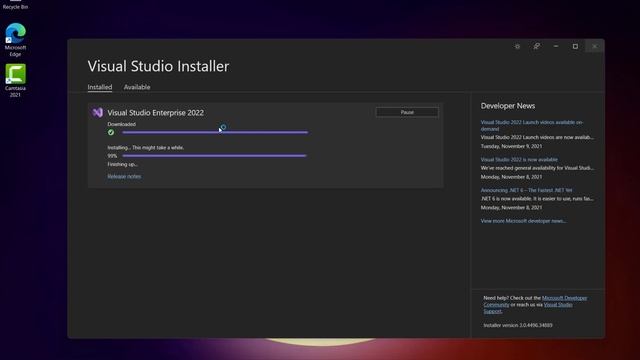
Task: Switch to the Installed tab
Action: (x=100, y=87)
